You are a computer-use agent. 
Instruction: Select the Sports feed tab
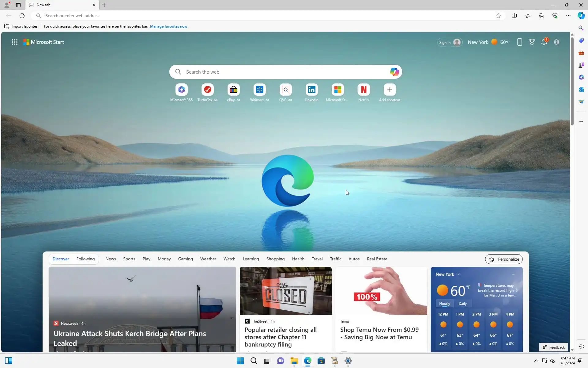click(129, 259)
